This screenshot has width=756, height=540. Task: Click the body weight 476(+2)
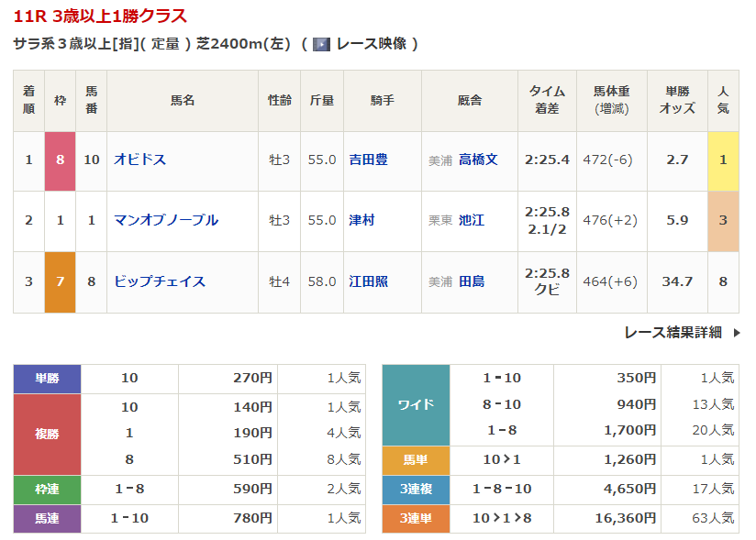610,220
